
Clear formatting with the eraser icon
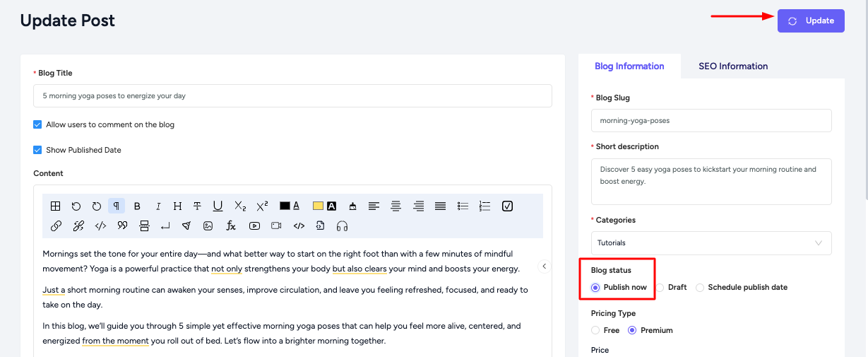(352, 206)
